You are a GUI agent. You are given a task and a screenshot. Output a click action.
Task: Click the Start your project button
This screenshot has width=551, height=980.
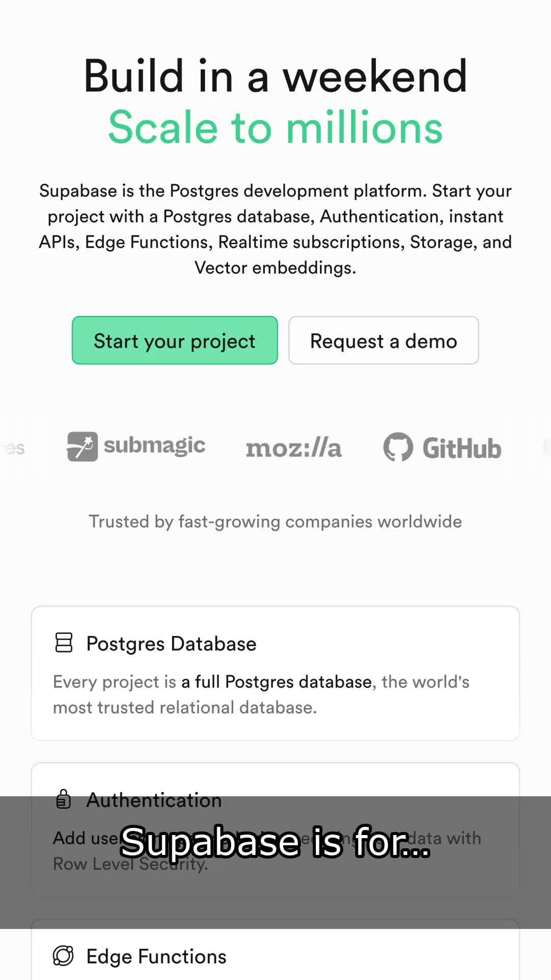174,340
